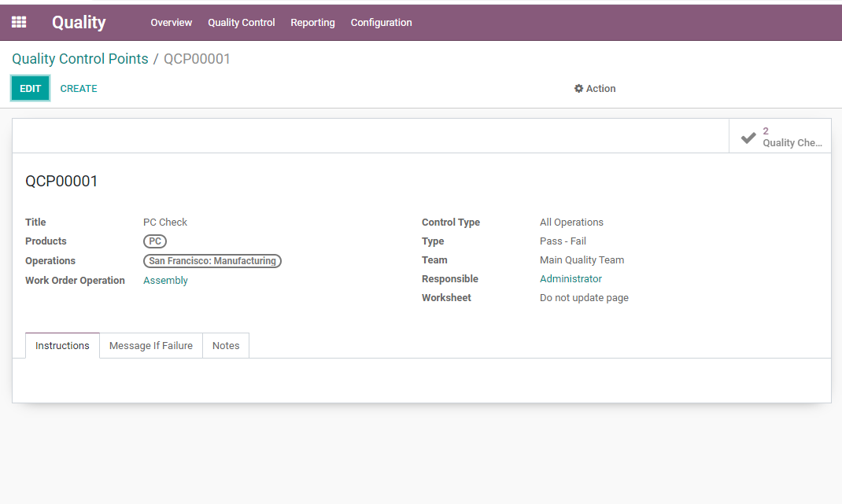
Task: Click the Quality Checks checkmark icon
Action: [x=748, y=138]
